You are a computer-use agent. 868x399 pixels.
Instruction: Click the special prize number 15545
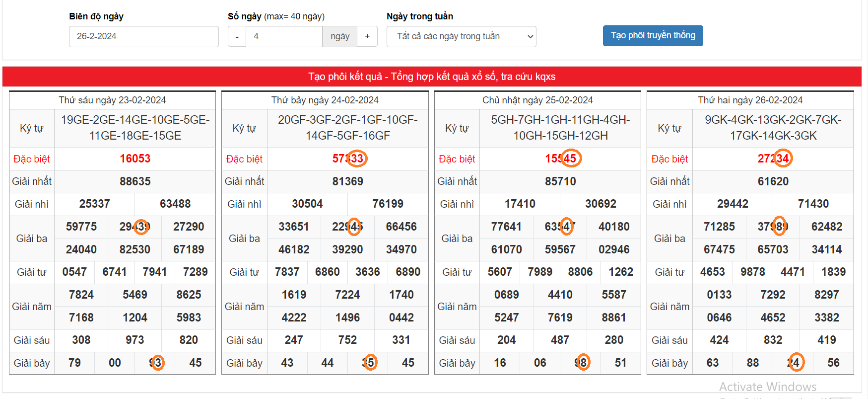click(x=560, y=159)
